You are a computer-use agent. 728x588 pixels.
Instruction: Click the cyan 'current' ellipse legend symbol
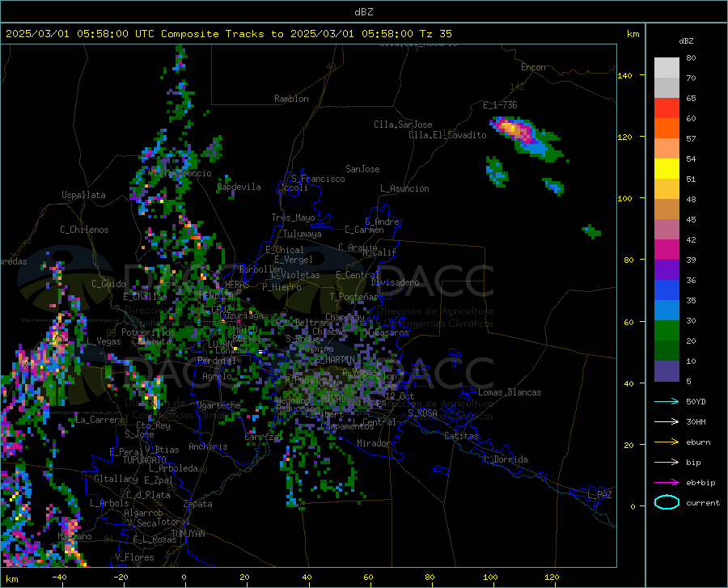667,502
